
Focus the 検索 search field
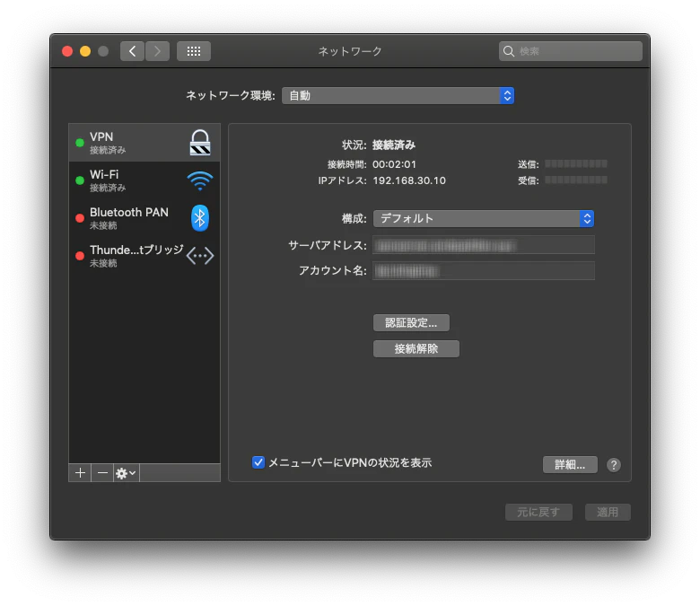[571, 51]
